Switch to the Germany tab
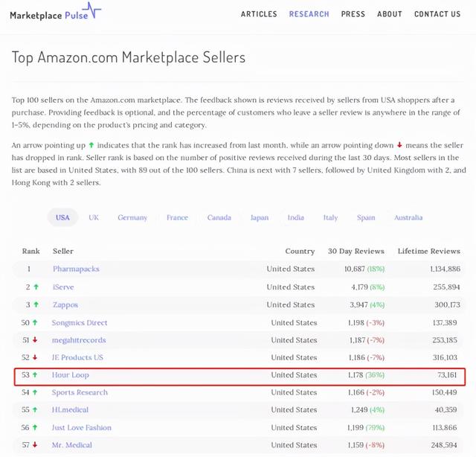The height and width of the screenshot is (457, 476). (132, 217)
